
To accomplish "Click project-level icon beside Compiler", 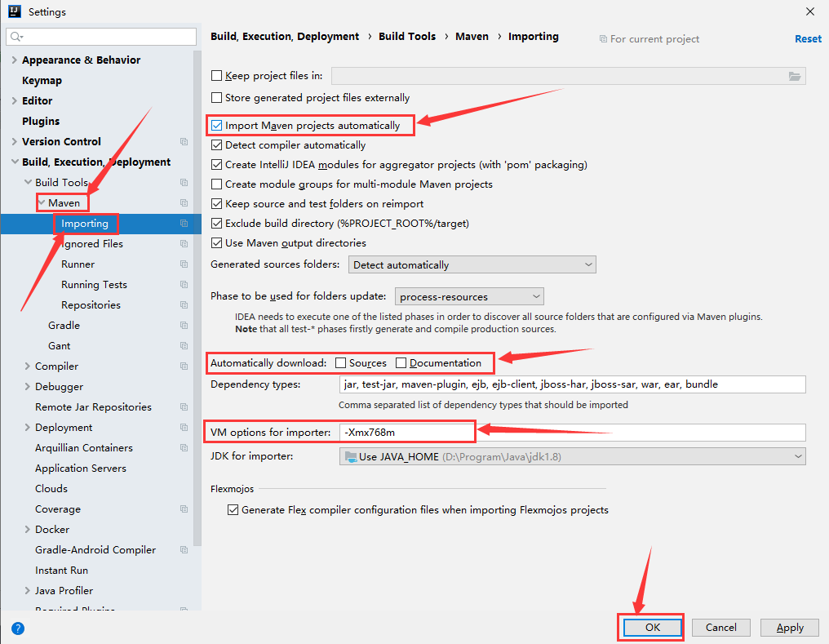I will click(x=184, y=366).
